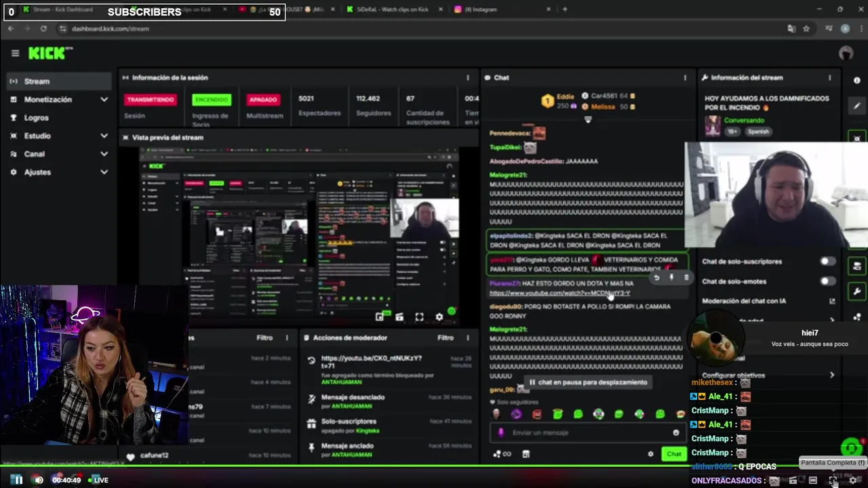This screenshot has width=868, height=488.
Task: Open the emoji picker in chat input
Action: tap(675, 432)
